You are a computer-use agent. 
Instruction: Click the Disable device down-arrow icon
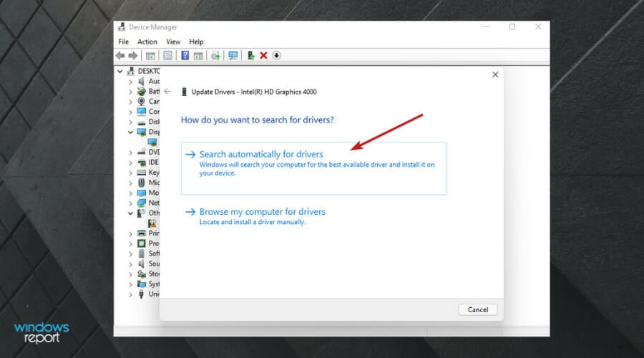pos(276,55)
